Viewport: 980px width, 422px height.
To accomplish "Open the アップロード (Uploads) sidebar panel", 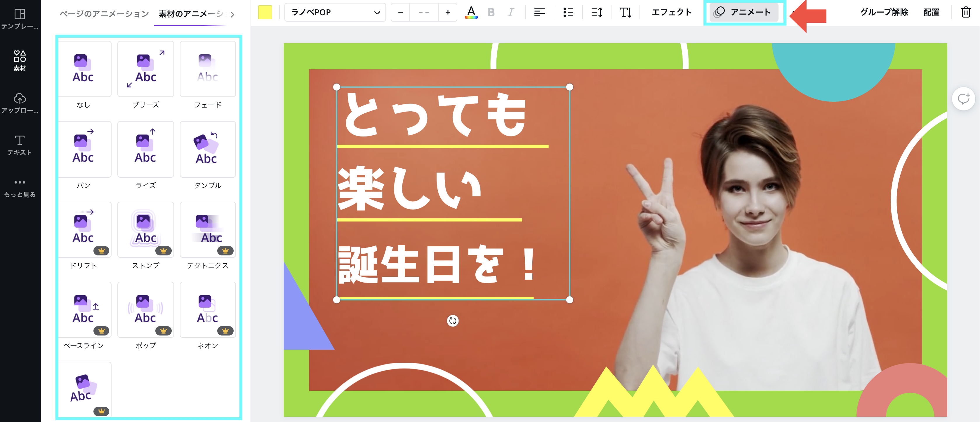I will point(20,103).
